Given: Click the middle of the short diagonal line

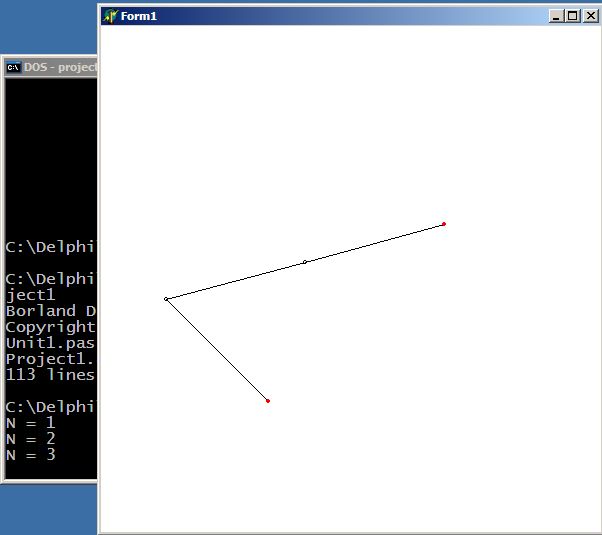Looking at the screenshot, I should click(x=217, y=350).
